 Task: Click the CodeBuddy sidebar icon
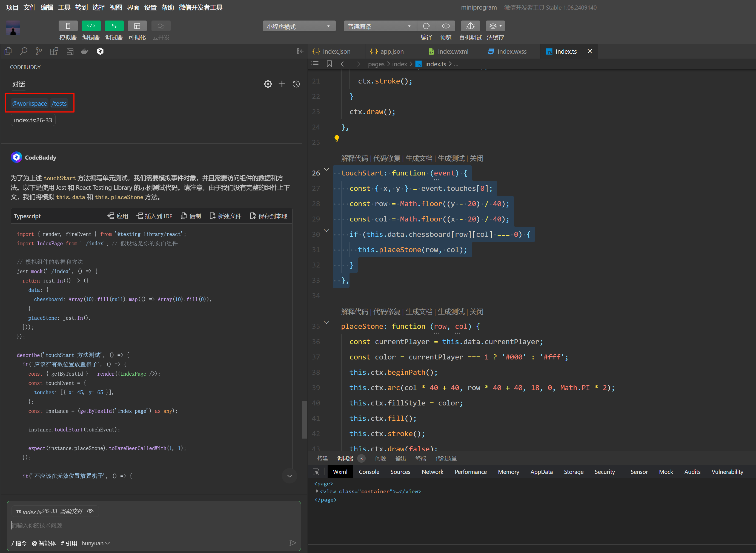100,51
